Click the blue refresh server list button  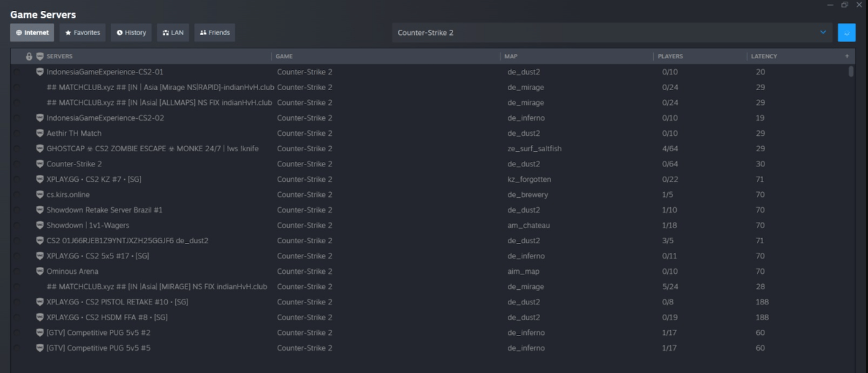click(x=846, y=32)
